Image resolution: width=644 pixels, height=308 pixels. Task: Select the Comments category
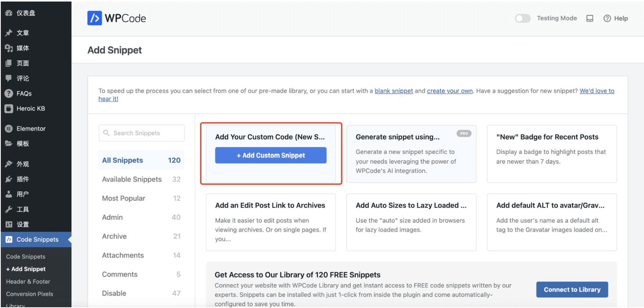click(x=141, y=274)
